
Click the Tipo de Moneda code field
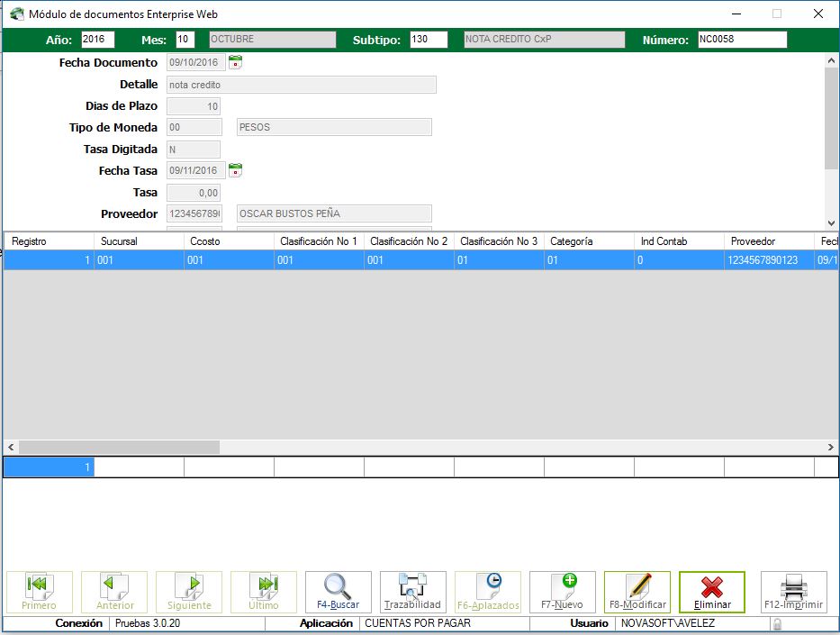194,127
